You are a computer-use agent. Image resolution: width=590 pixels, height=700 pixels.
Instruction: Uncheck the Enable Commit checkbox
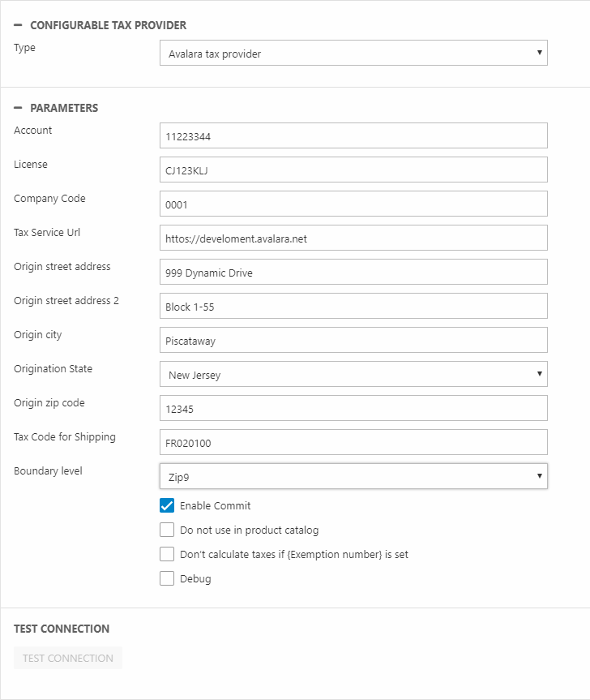[x=167, y=506]
